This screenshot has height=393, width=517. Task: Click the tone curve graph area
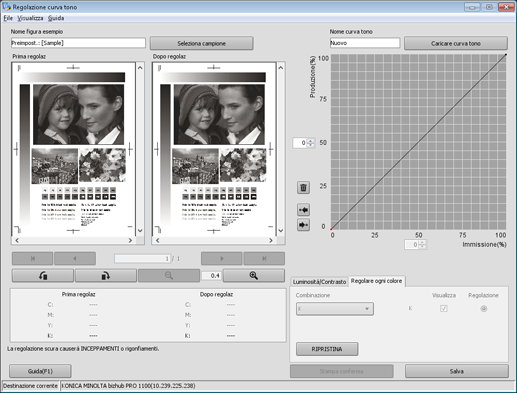pyautogui.click(x=418, y=142)
